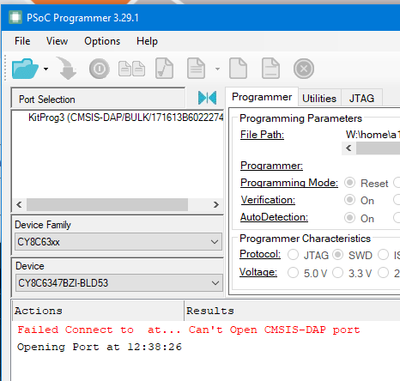Click the File Path link label
The width and height of the screenshot is (400, 381).
pos(262,135)
